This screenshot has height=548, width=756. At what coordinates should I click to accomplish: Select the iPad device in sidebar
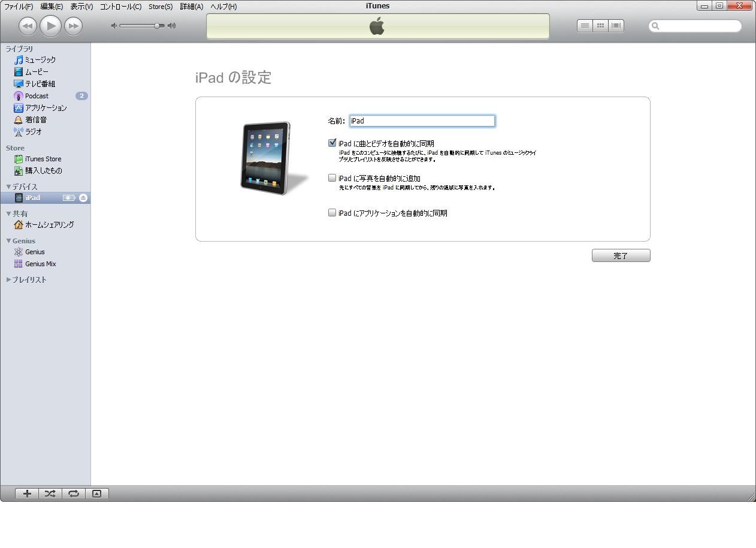46,198
